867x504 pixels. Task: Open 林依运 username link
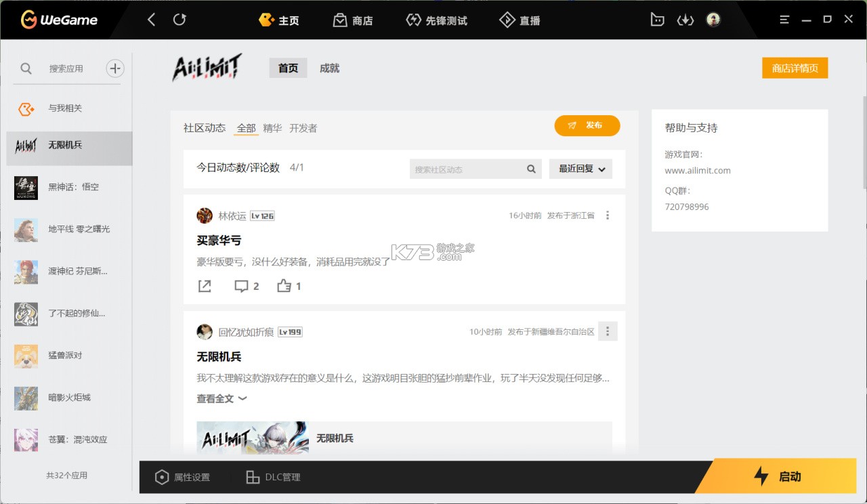pyautogui.click(x=232, y=216)
